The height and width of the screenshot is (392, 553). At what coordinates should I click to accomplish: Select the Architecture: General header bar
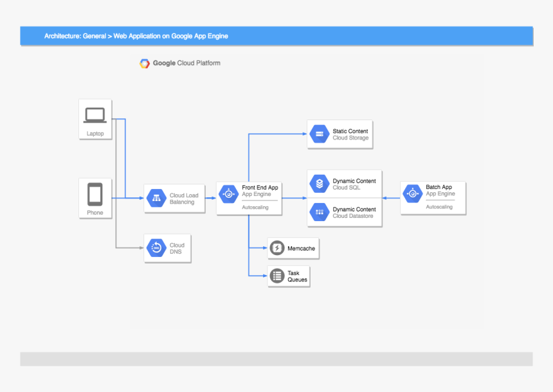click(x=276, y=36)
